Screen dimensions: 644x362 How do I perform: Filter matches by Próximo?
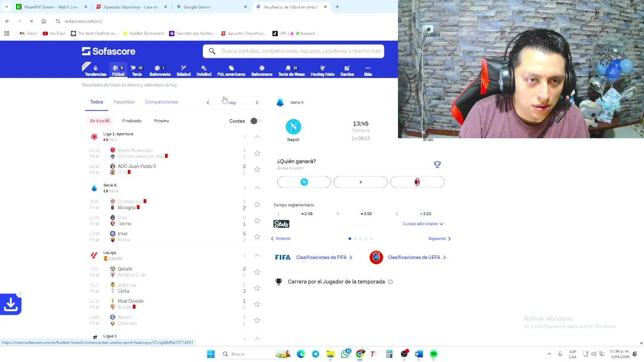click(162, 121)
